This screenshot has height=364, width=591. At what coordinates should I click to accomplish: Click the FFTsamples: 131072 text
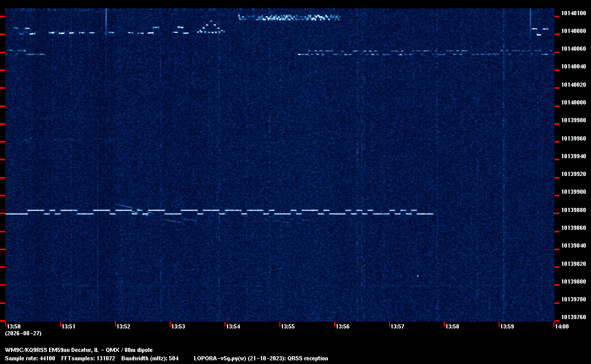88,358
